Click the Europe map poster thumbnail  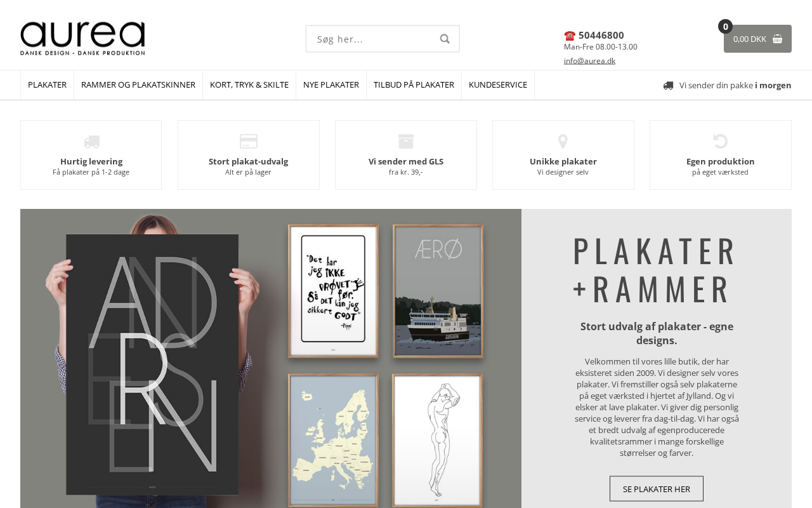[333, 441]
